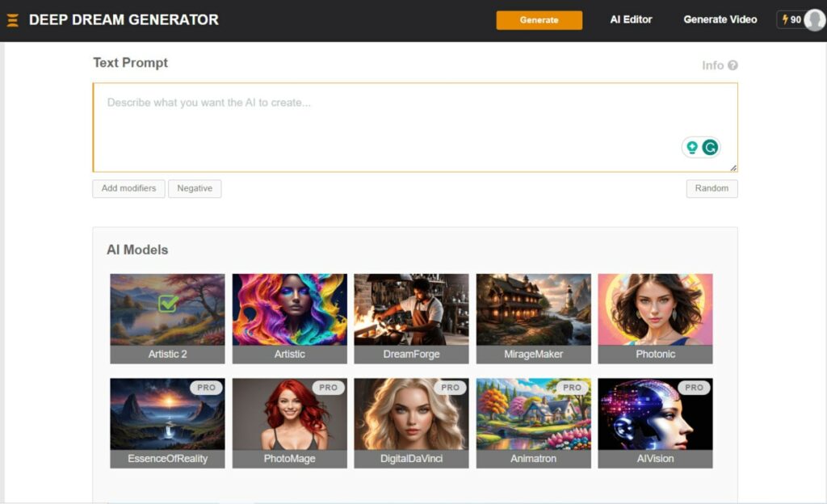827x504 pixels.
Task: Open the orange hamburger menu icon
Action: click(13, 20)
